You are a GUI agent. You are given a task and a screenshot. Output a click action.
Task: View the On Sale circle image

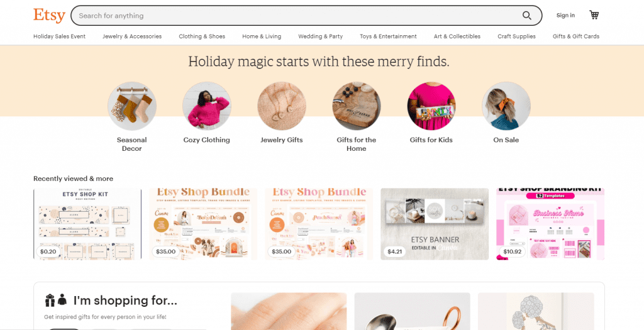(506, 106)
